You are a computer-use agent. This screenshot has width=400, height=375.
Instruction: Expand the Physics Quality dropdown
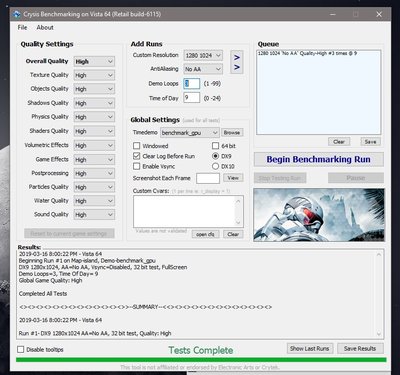click(x=94, y=117)
